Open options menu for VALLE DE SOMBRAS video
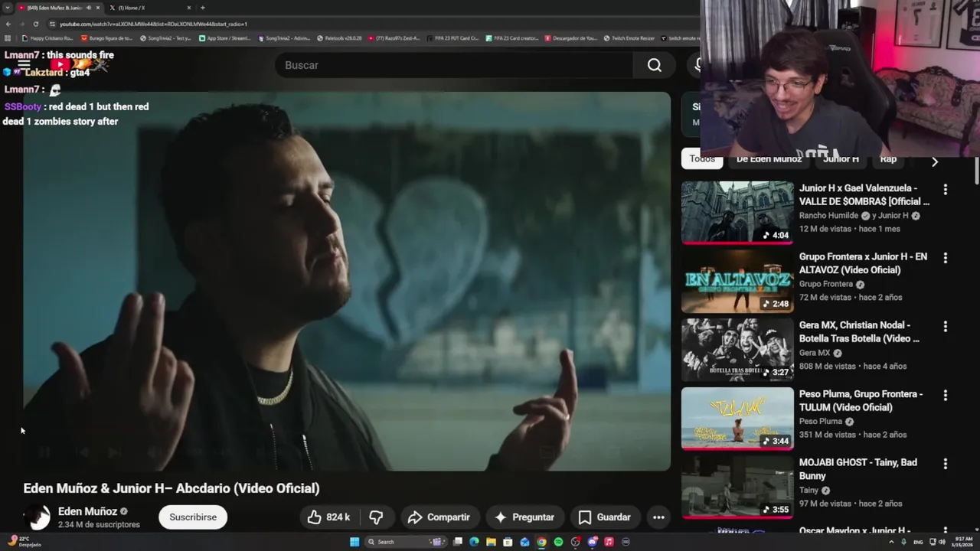Screen dimensions: 980x551 click(945, 189)
